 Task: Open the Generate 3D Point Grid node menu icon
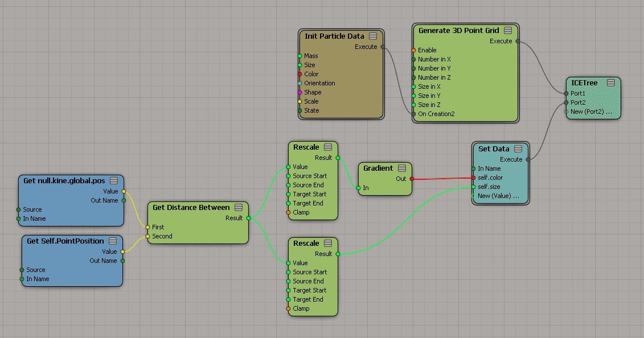click(508, 30)
